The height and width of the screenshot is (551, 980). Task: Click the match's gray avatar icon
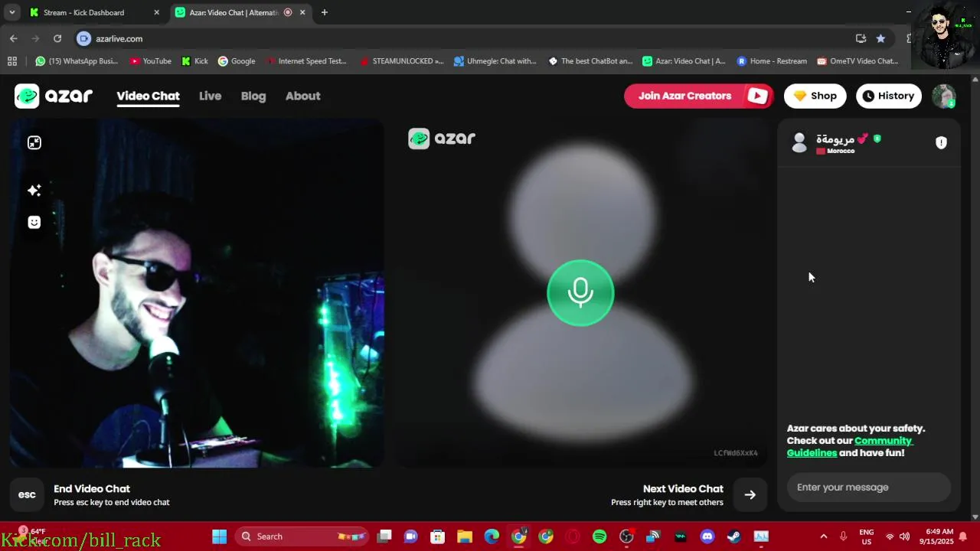tap(799, 142)
